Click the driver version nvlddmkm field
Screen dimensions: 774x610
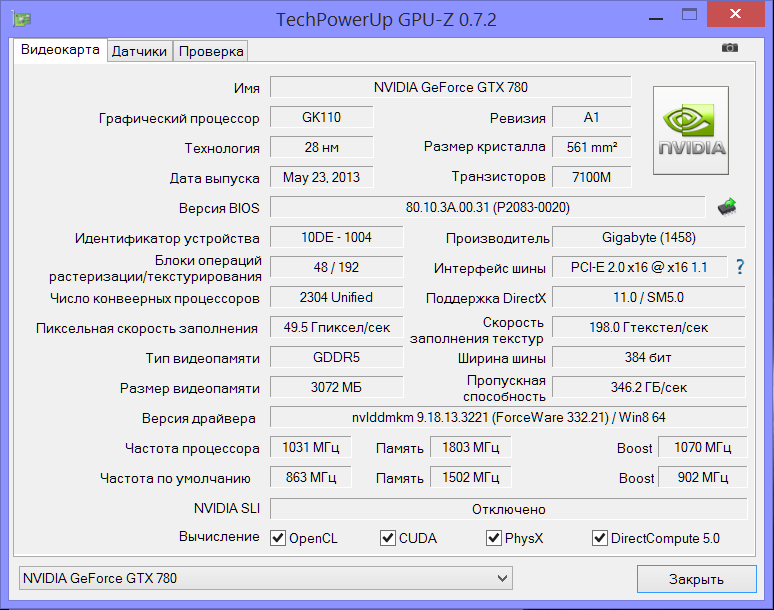point(508,418)
